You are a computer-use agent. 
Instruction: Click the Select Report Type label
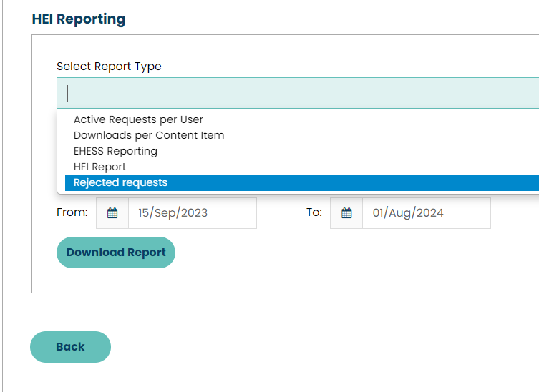coord(109,67)
